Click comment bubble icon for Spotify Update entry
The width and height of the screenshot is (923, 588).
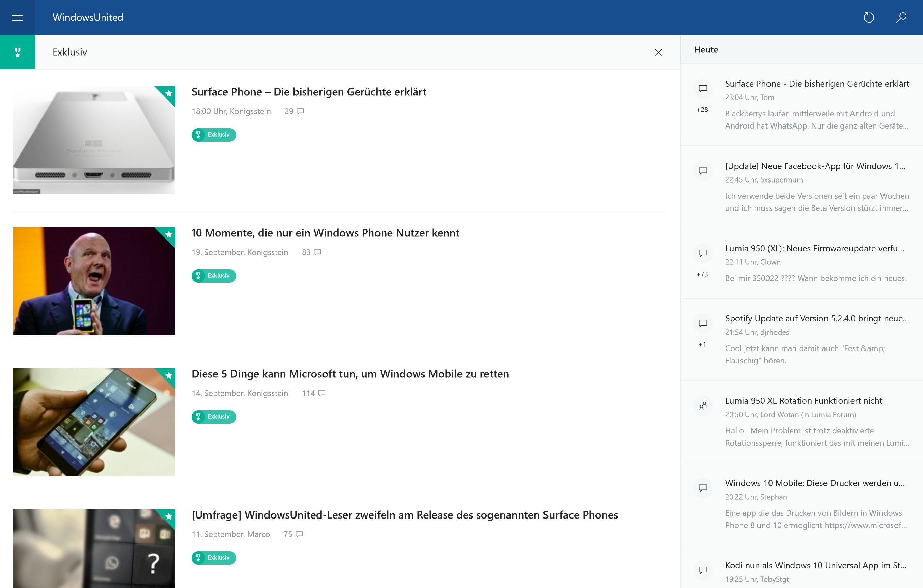pos(703,324)
